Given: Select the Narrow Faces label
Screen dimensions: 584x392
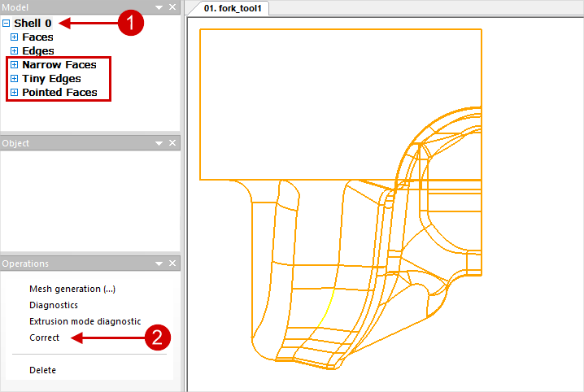Looking at the screenshot, I should click(59, 65).
